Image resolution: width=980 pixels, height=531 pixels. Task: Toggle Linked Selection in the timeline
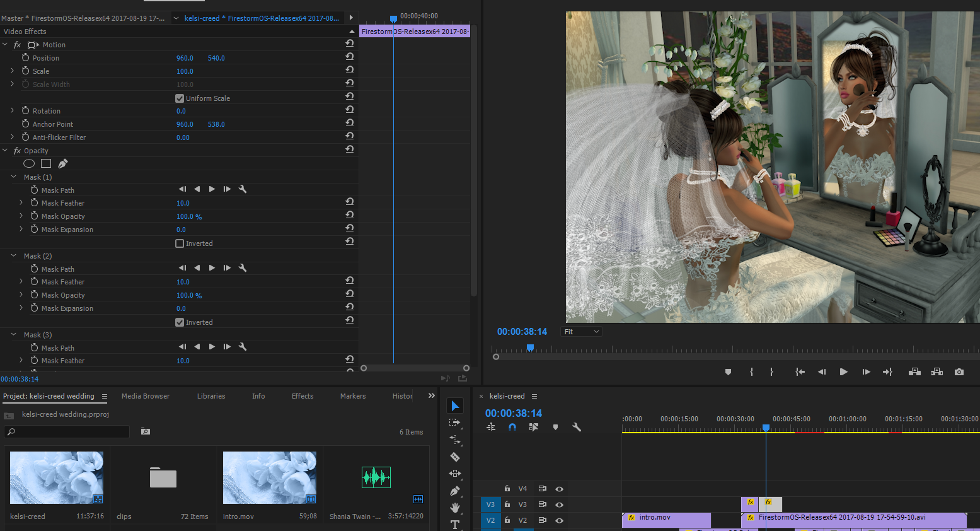click(534, 427)
